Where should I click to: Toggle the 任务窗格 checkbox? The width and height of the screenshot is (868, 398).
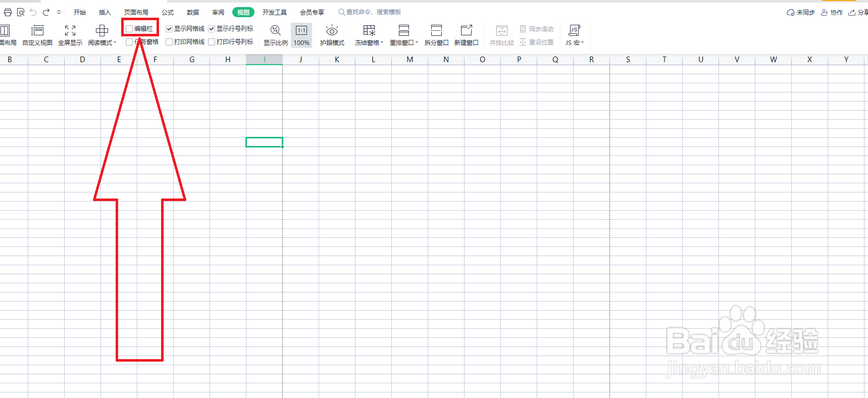click(x=129, y=42)
